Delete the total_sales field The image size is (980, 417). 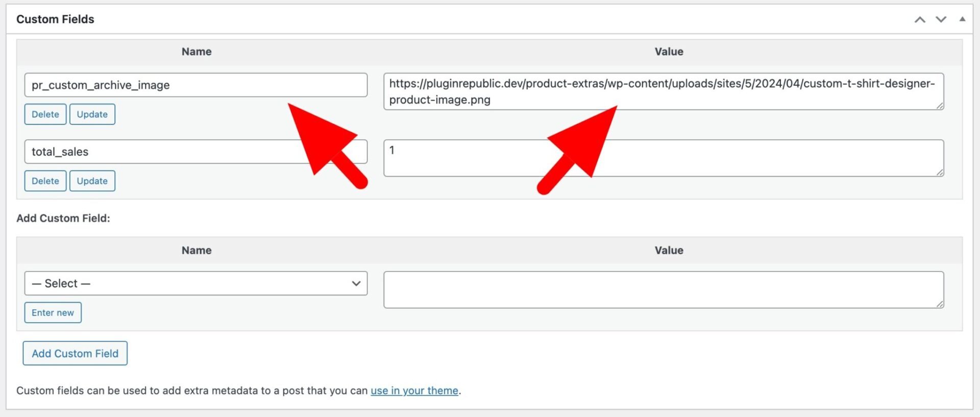pyautogui.click(x=45, y=180)
